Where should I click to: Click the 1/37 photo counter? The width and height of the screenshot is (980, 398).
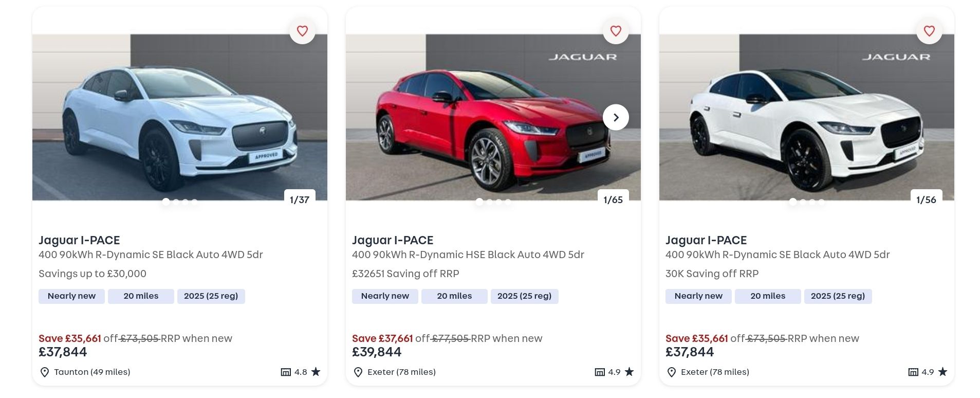[300, 200]
